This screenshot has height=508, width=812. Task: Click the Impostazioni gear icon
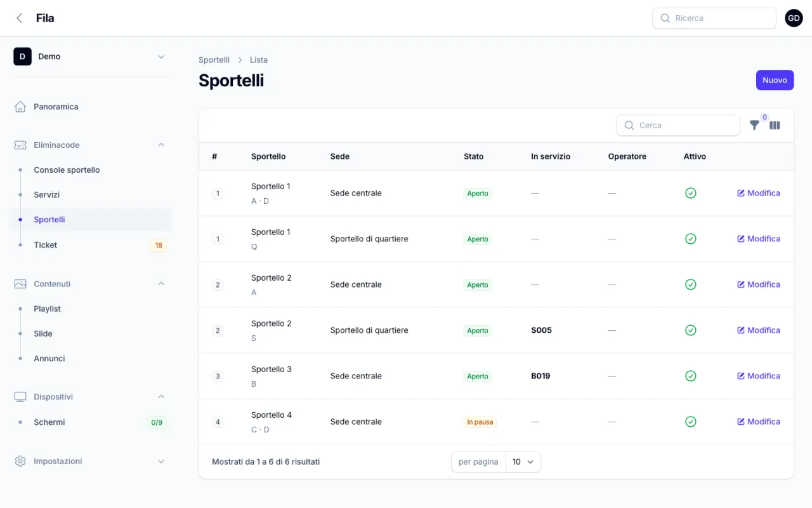pos(20,461)
